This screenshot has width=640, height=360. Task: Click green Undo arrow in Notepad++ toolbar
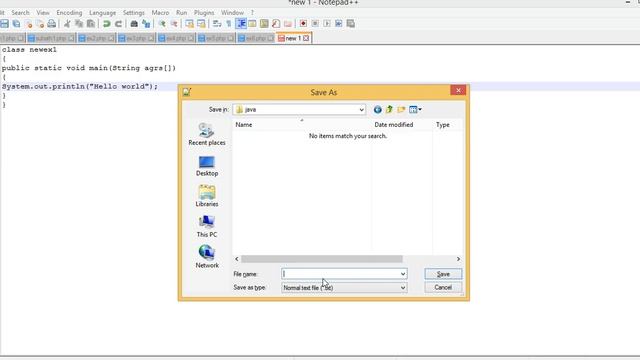107,24
